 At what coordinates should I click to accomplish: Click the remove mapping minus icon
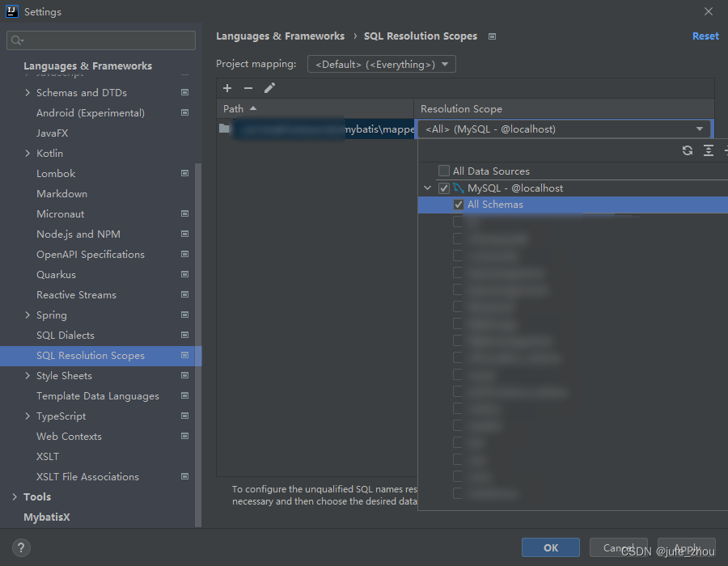[x=248, y=88]
